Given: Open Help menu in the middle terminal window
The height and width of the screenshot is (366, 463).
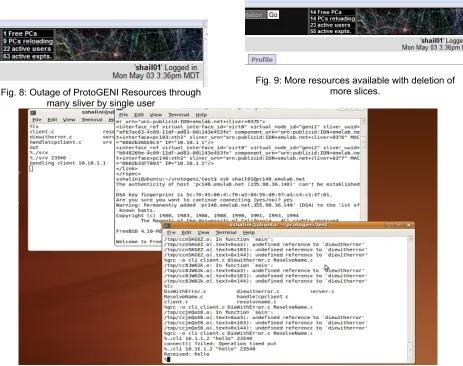Looking at the screenshot, I should coord(201,115).
